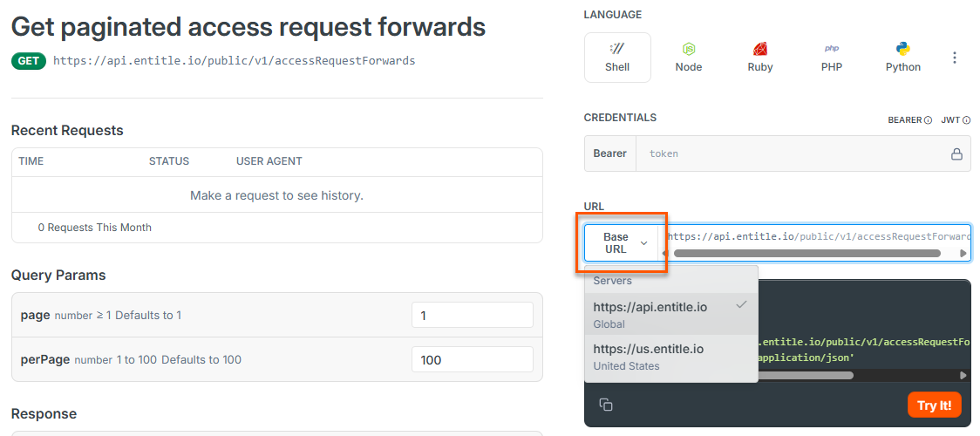Screen dimensions: 980x436
Task: Click the page query param input
Action: [472, 316]
